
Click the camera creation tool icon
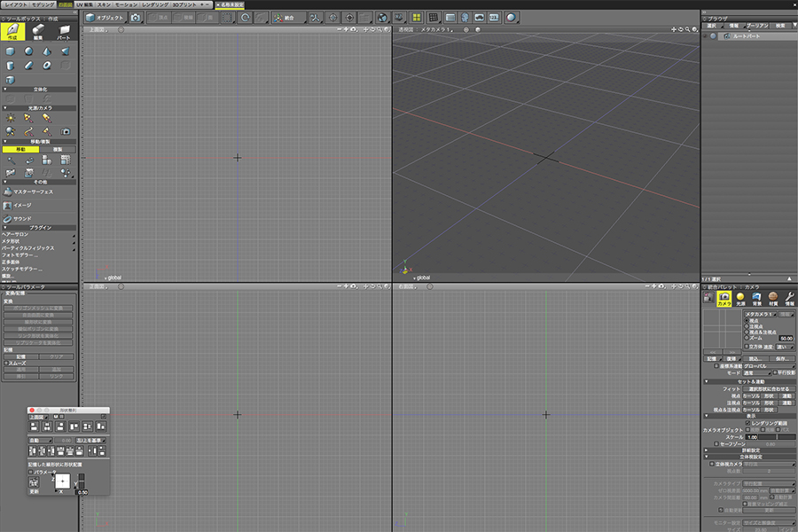(65, 131)
